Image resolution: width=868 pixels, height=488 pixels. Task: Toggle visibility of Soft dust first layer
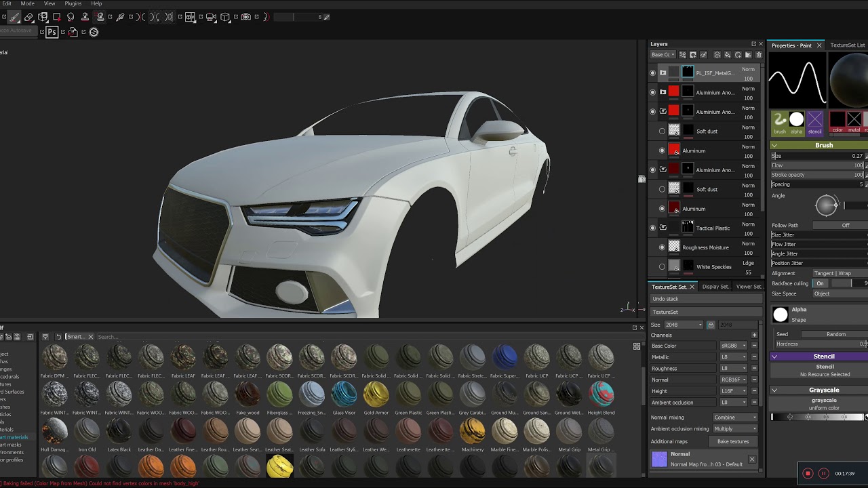(x=662, y=131)
